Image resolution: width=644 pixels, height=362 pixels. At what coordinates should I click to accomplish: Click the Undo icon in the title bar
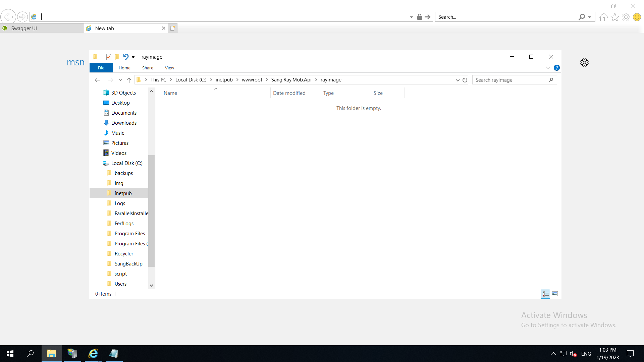click(126, 57)
